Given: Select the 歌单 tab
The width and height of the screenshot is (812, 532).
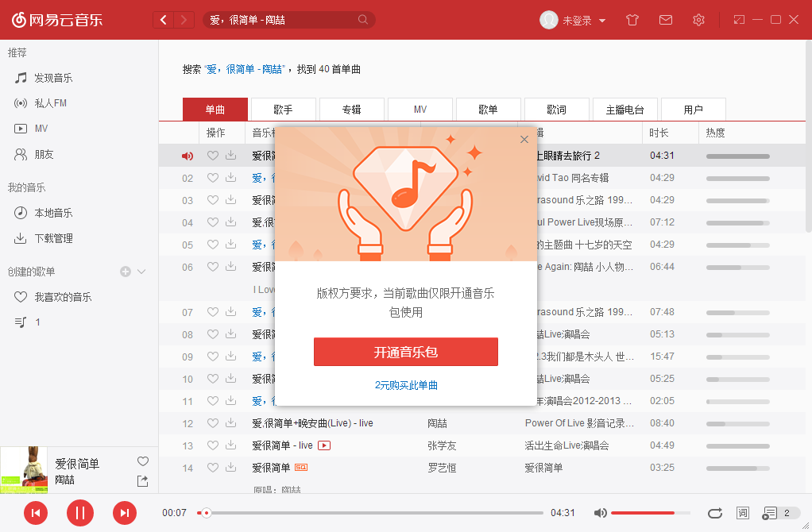Looking at the screenshot, I should [x=489, y=110].
